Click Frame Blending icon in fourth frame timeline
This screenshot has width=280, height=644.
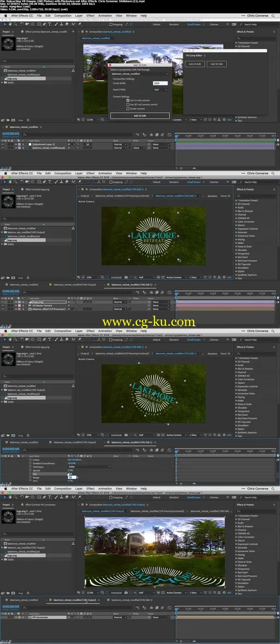[157, 607]
